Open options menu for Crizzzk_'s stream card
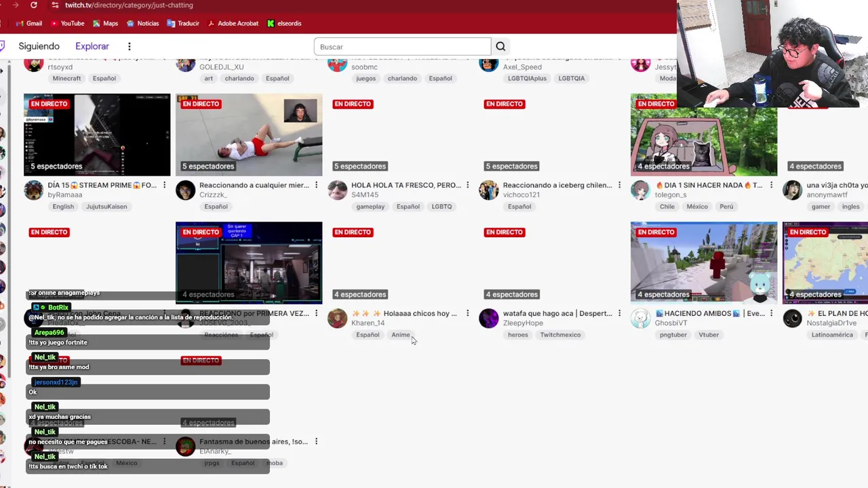Viewport: 868px width, 488px height. pos(316,185)
